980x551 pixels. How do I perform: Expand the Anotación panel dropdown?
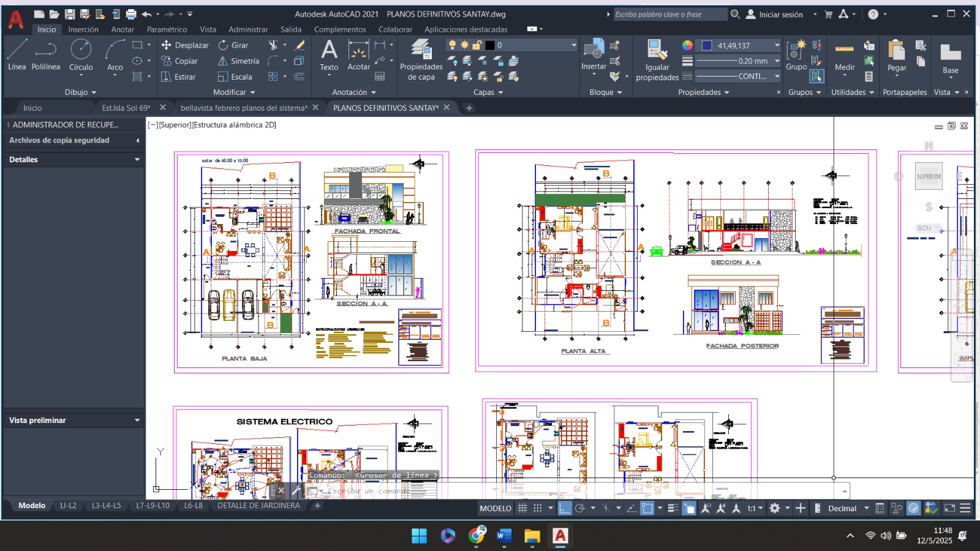coord(354,92)
